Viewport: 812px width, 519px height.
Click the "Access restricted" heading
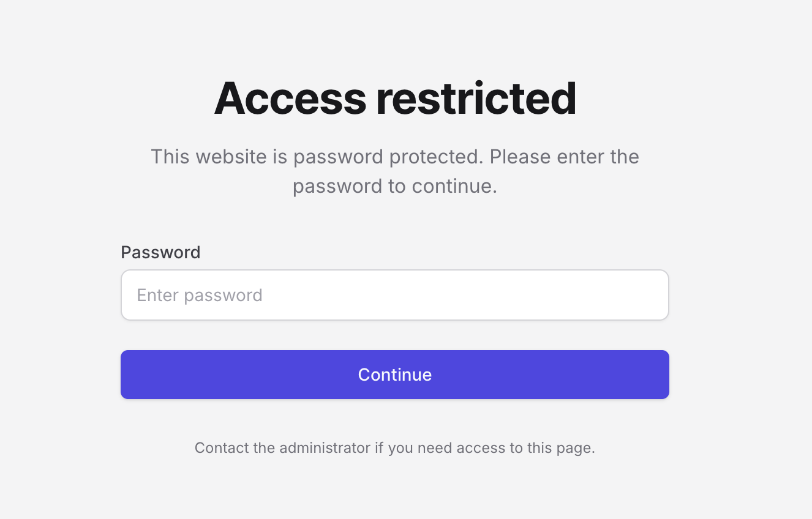[x=395, y=98]
